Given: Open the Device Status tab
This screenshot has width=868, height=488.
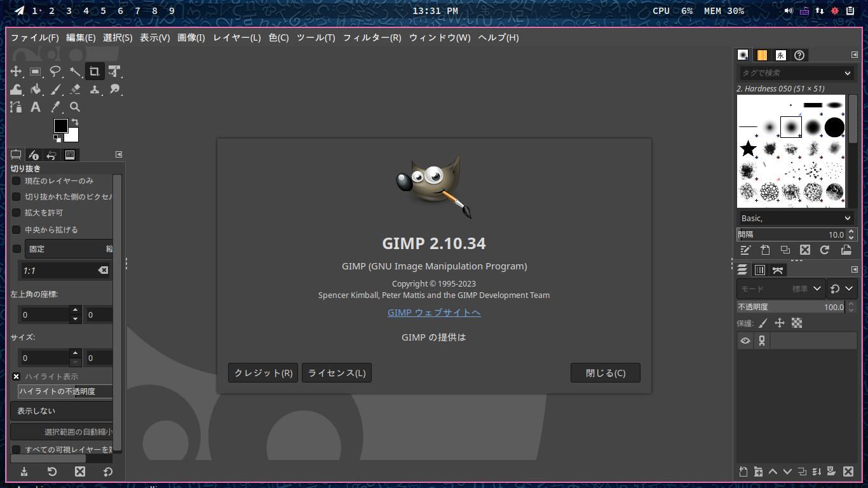Looking at the screenshot, I should (34, 154).
